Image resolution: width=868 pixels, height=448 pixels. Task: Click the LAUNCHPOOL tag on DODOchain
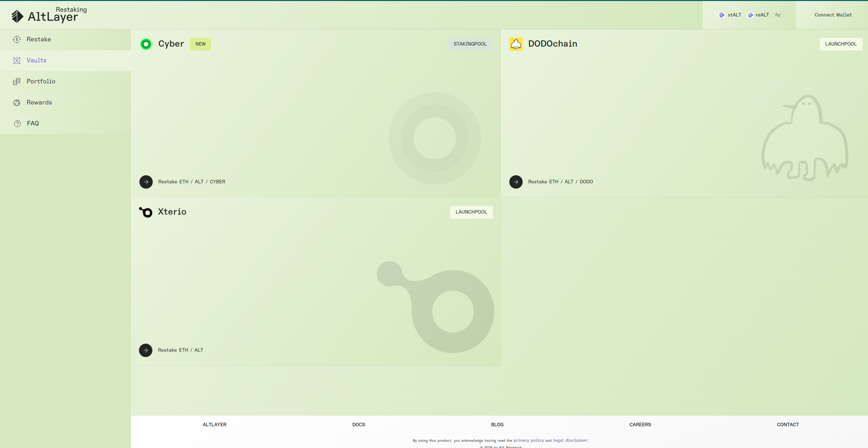coord(841,44)
